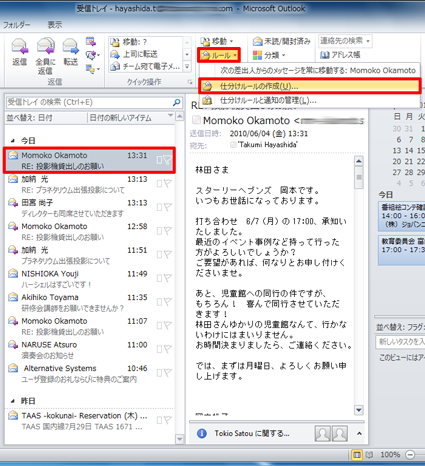Click the reading pane scroll up arrow

[x=359, y=161]
